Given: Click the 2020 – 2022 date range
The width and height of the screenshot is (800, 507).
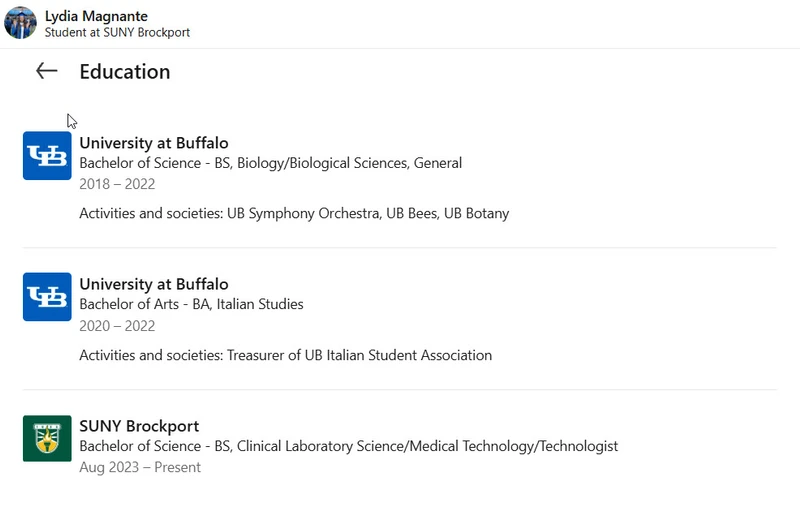Looking at the screenshot, I should click(117, 326).
